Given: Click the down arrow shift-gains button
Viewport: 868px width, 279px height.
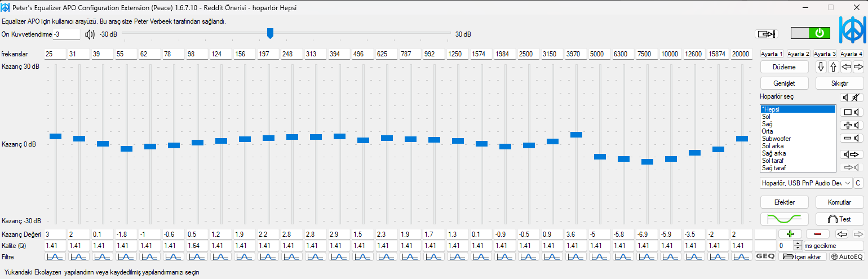Looking at the screenshot, I should pos(821,67).
